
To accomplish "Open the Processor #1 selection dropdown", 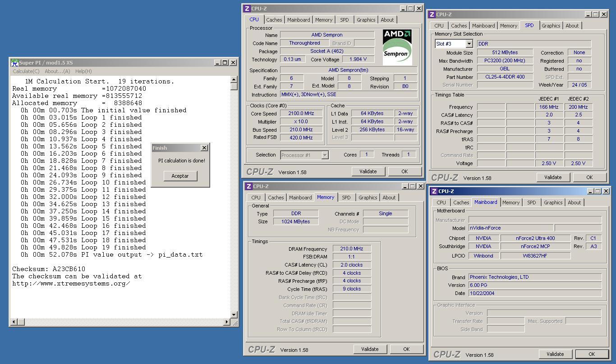I will (x=325, y=155).
